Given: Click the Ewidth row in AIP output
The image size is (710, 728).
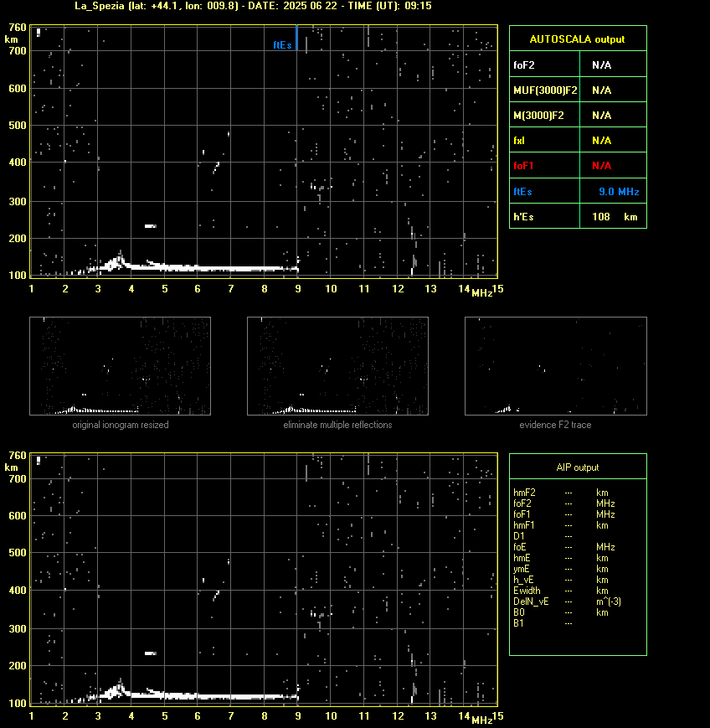Looking at the screenshot, I should (561, 591).
